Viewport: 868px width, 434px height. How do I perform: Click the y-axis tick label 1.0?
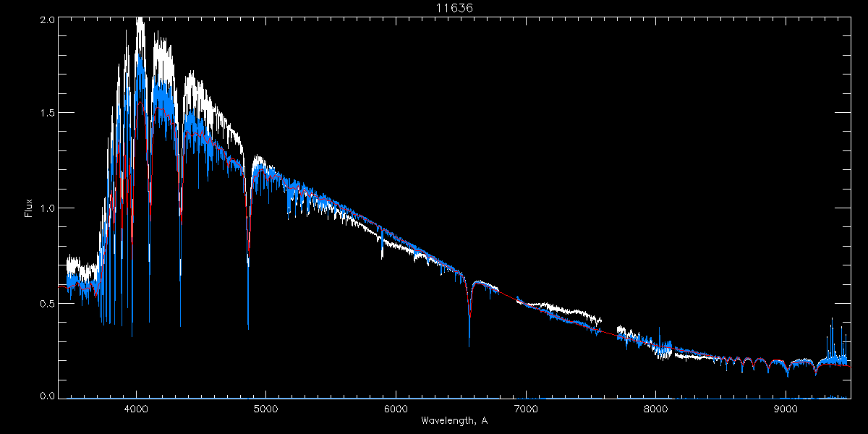click(x=47, y=208)
